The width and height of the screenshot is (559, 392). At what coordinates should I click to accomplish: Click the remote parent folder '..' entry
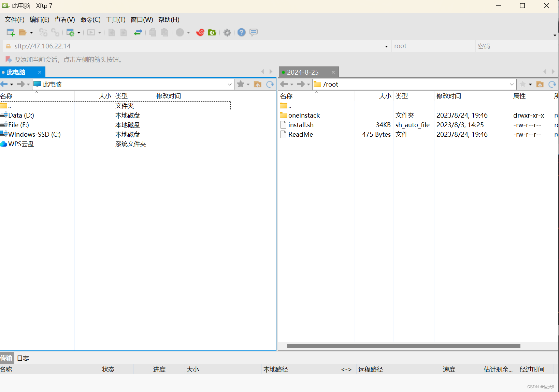286,106
